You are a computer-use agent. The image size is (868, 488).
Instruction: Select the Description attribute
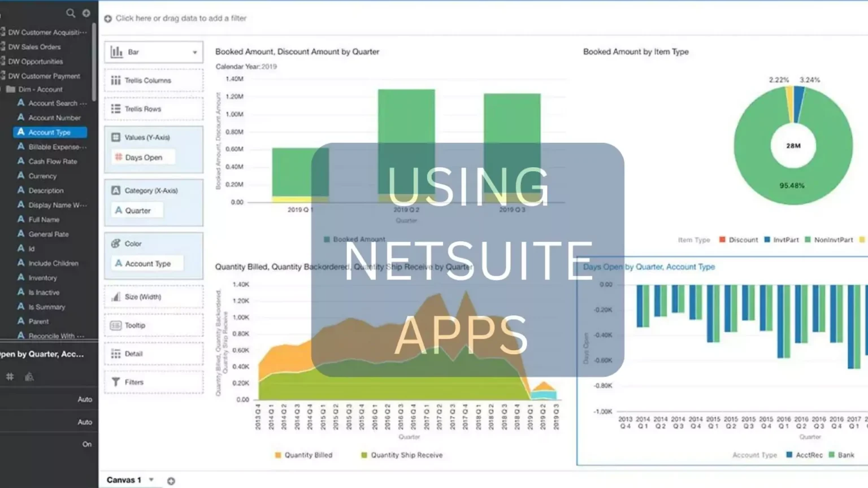pos(46,191)
